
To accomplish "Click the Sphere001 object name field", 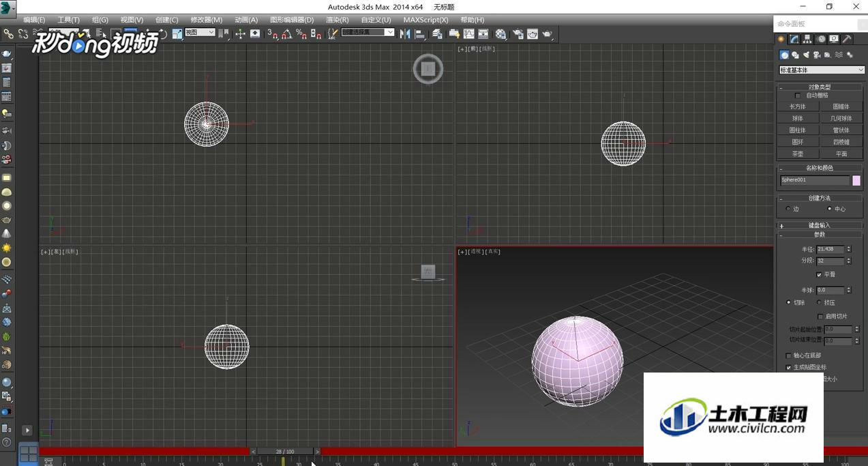I will click(815, 180).
